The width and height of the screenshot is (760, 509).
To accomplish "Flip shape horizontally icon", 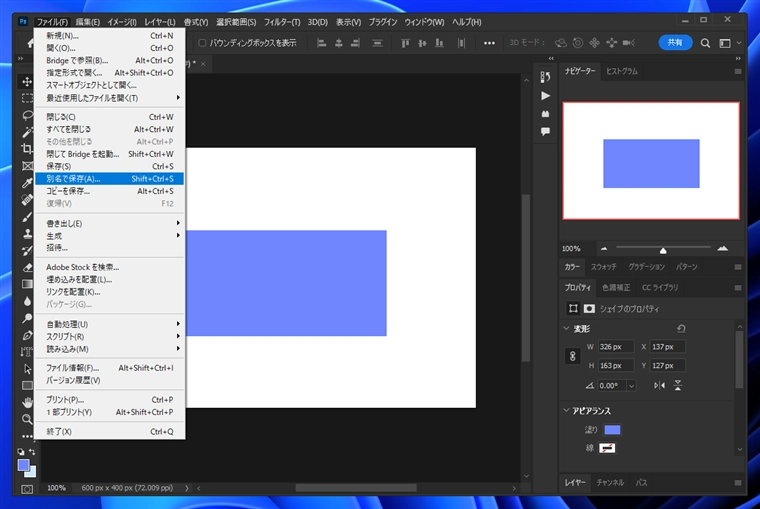I will [659, 385].
